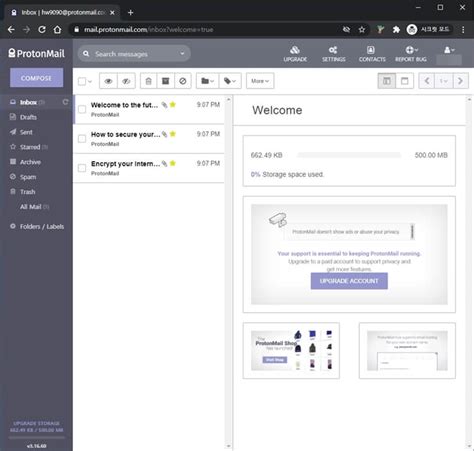
Task: Go to browser home page
Action: pos(57,30)
